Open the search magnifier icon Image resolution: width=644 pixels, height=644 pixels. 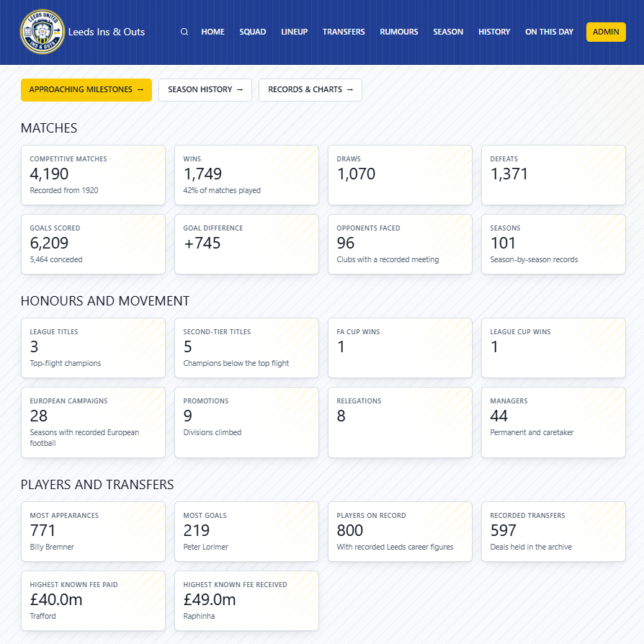point(184,32)
